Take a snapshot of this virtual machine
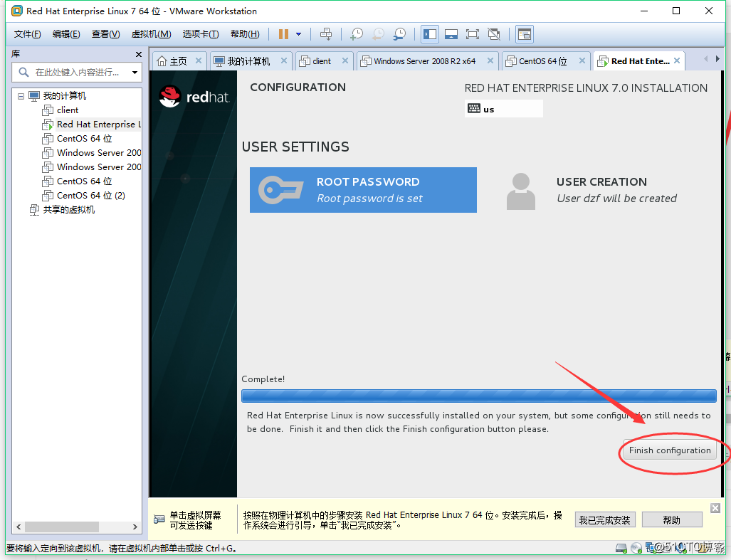This screenshot has height=560, width=731. (357, 34)
